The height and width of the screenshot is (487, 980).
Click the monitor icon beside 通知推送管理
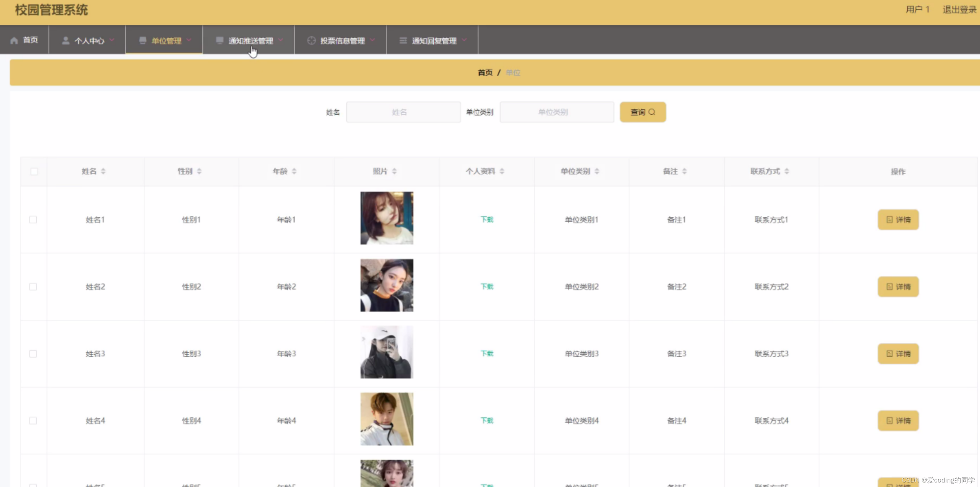[219, 40]
